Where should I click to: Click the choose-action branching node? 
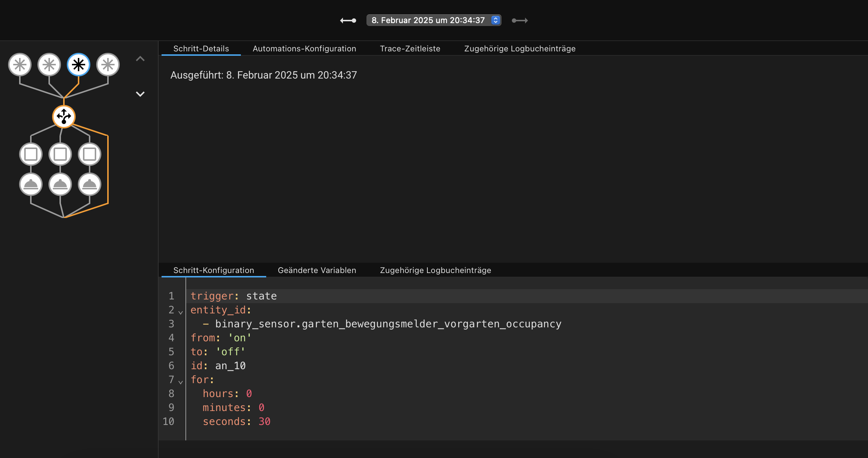tap(64, 117)
